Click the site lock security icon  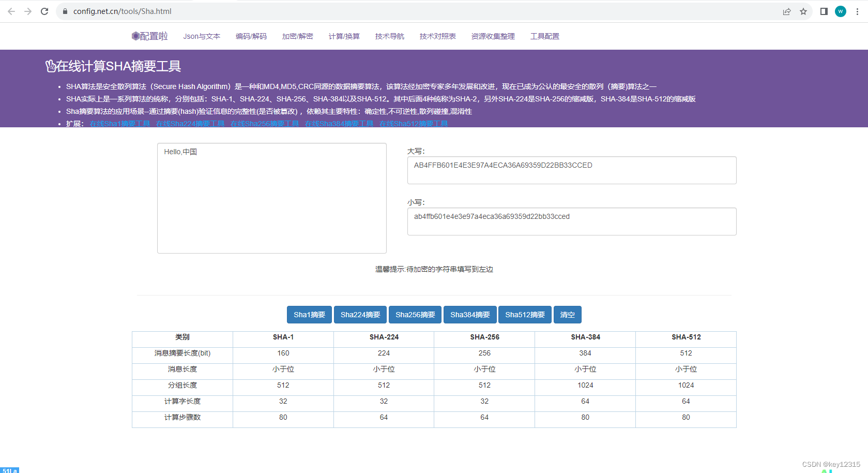pos(65,11)
